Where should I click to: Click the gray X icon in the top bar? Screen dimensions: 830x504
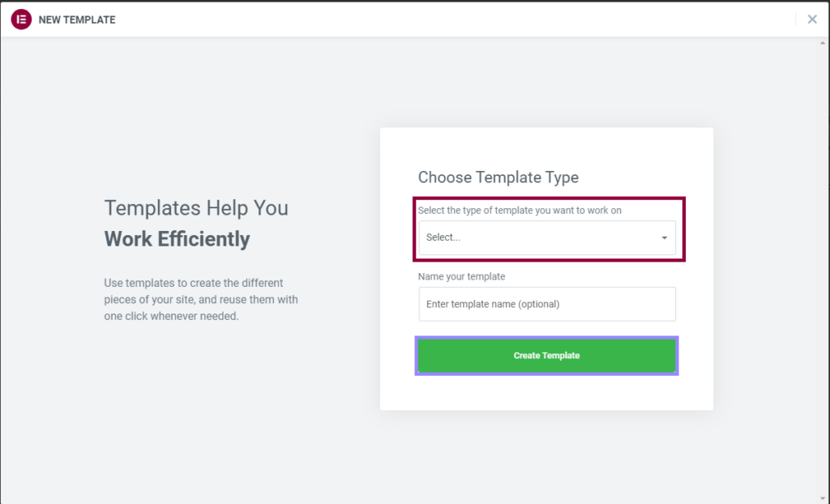[x=811, y=19]
